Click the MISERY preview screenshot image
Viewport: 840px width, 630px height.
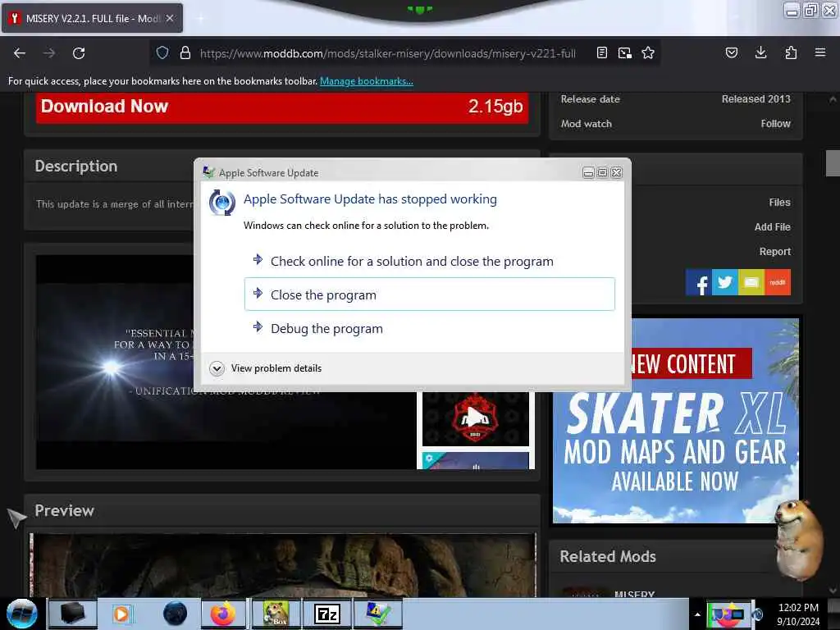(x=283, y=565)
